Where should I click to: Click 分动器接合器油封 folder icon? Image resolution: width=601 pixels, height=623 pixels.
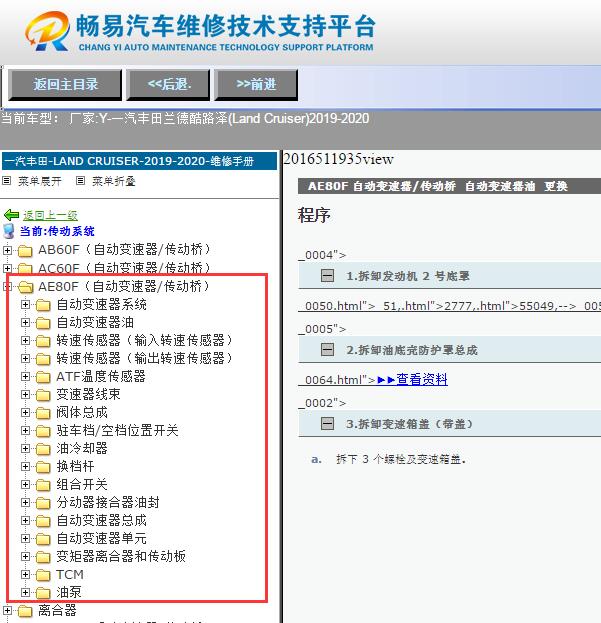pyautogui.click(x=43, y=503)
